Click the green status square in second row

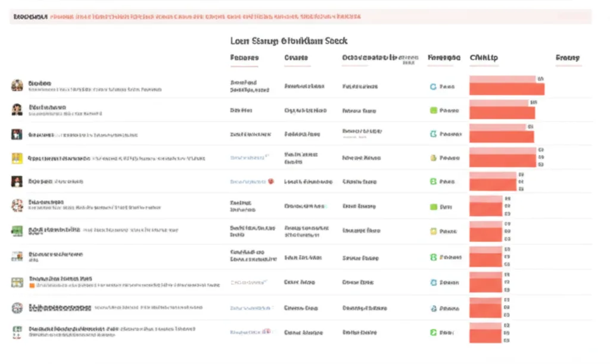click(x=433, y=110)
